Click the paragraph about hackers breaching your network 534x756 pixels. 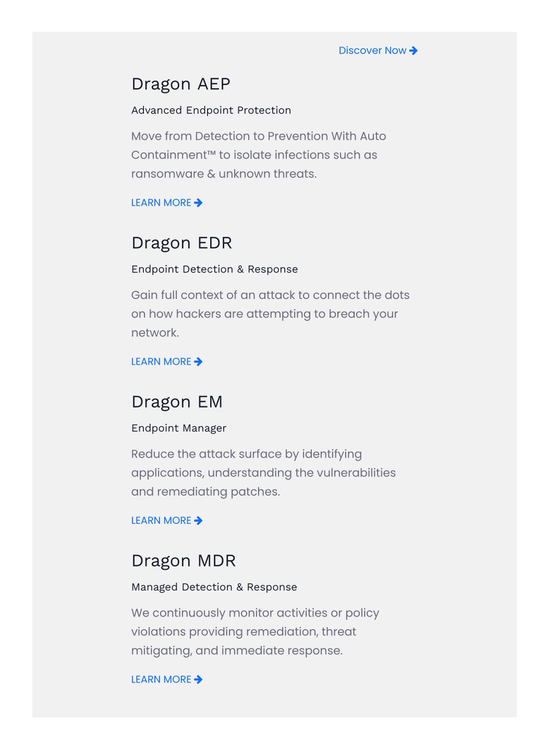coord(270,314)
